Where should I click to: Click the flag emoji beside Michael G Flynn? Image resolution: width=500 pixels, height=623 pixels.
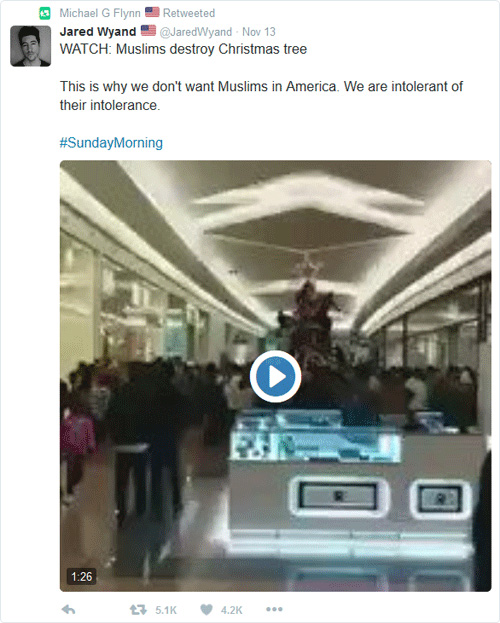[x=152, y=12]
